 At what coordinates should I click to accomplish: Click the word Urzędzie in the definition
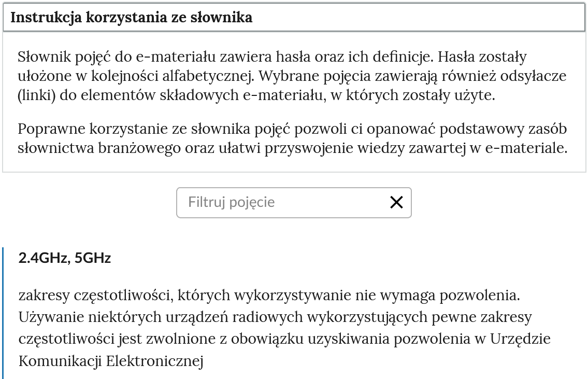tap(521, 339)
